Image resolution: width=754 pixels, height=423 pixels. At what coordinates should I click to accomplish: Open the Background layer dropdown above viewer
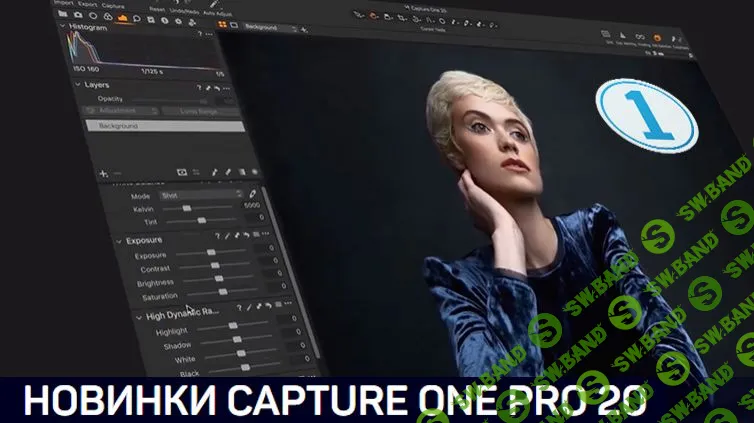pyautogui.click(x=269, y=28)
